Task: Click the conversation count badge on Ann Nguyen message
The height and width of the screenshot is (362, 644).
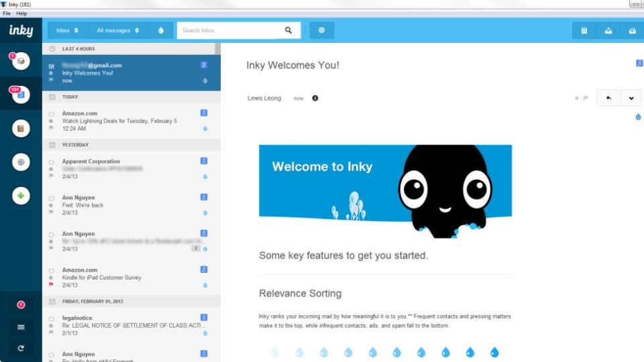Action: point(196,248)
